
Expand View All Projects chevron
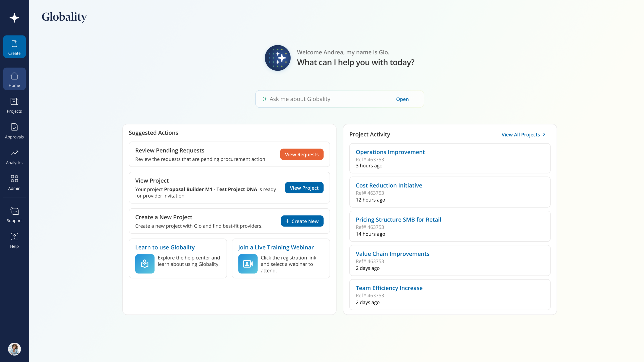click(x=544, y=134)
